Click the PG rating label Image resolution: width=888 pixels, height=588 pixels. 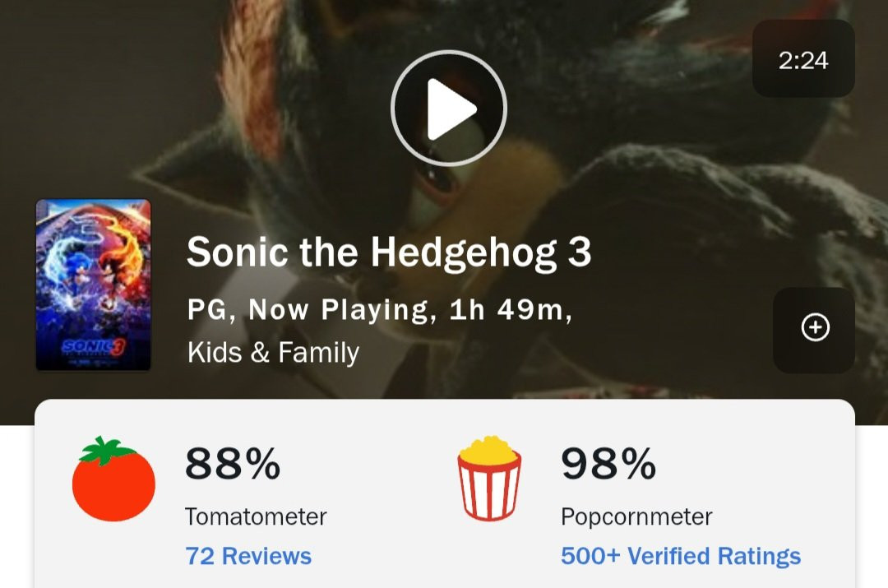[x=207, y=310]
